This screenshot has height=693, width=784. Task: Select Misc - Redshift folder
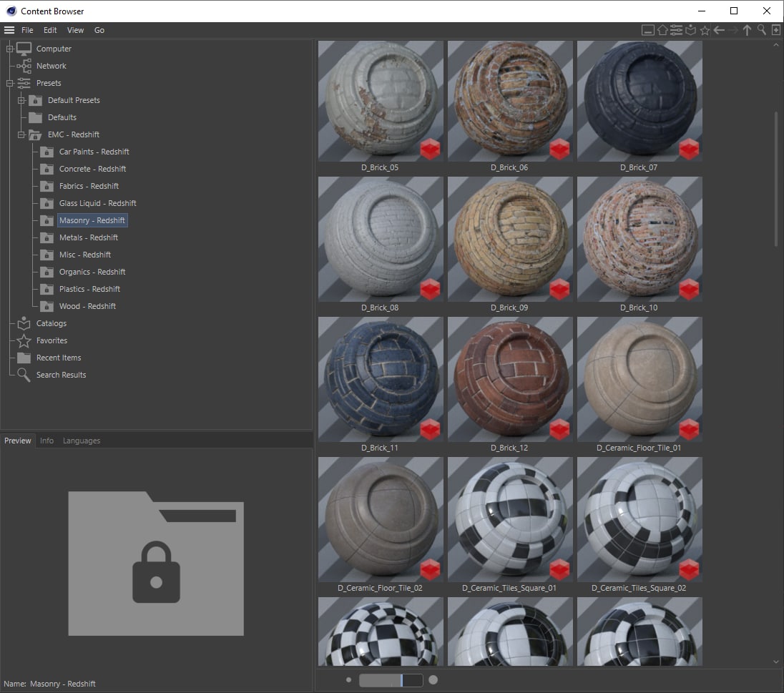[85, 255]
